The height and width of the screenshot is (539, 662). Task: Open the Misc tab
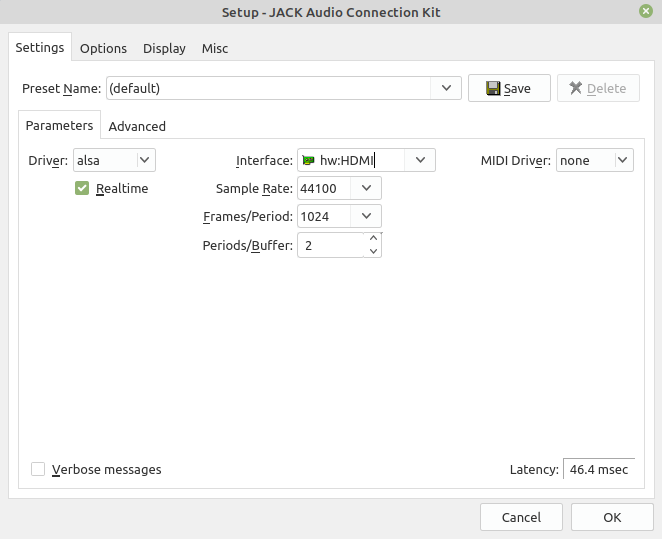pyautogui.click(x=215, y=49)
